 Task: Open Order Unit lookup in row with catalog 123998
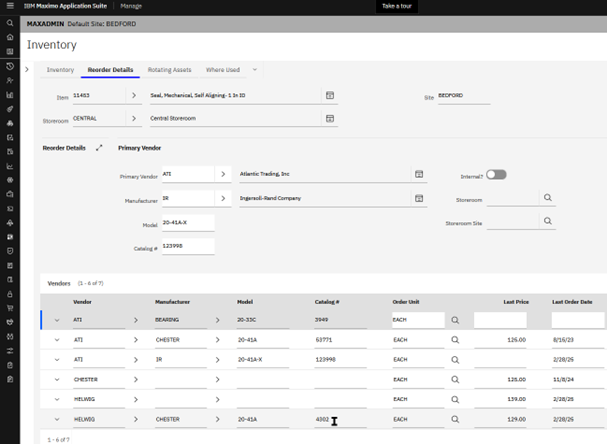click(455, 360)
